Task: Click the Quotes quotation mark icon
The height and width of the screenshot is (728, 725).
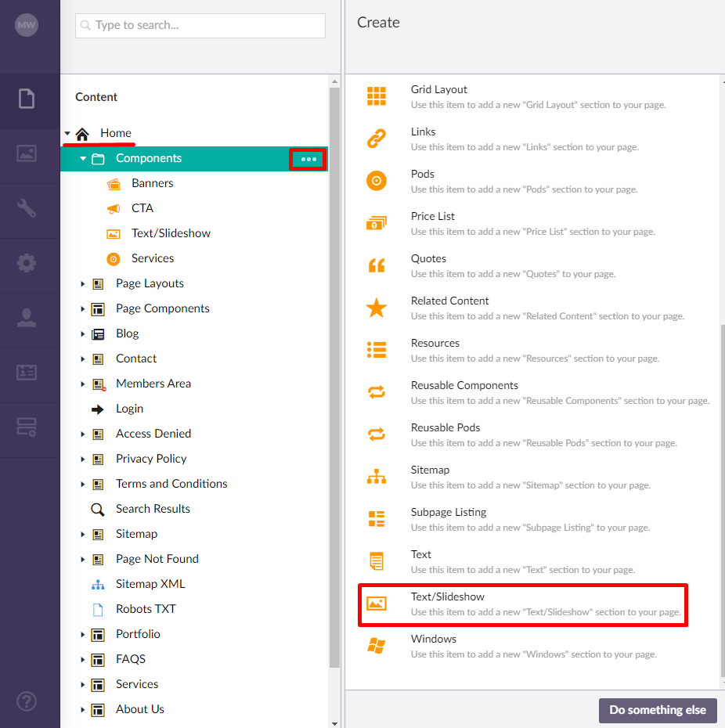Action: 376,265
